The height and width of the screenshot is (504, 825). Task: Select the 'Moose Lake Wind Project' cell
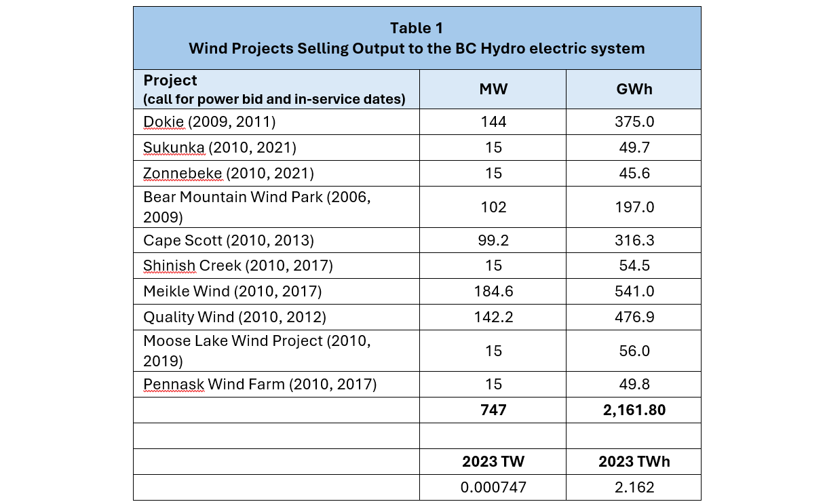pyautogui.click(x=276, y=351)
